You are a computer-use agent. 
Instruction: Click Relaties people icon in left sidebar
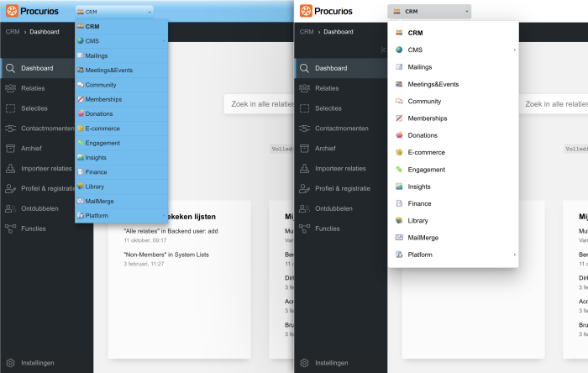point(10,88)
